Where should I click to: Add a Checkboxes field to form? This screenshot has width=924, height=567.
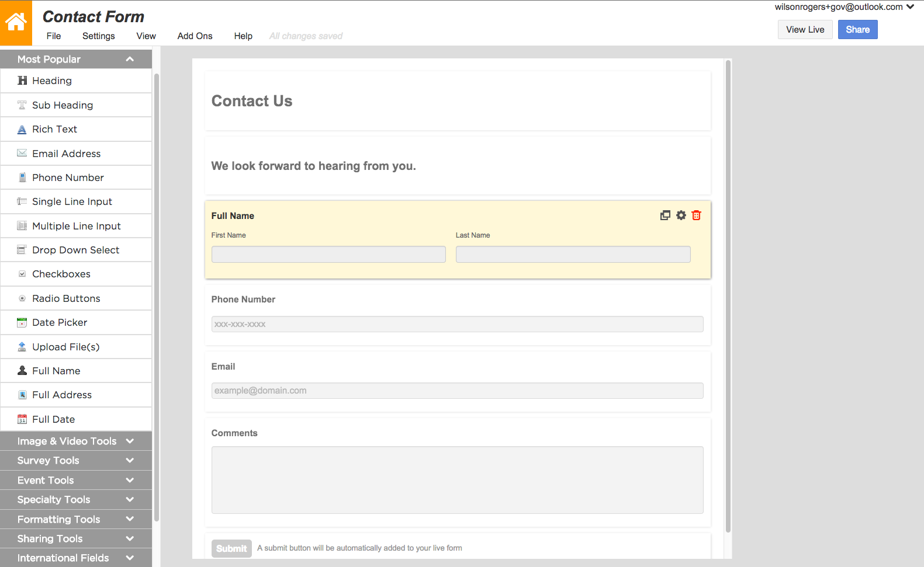tap(61, 274)
